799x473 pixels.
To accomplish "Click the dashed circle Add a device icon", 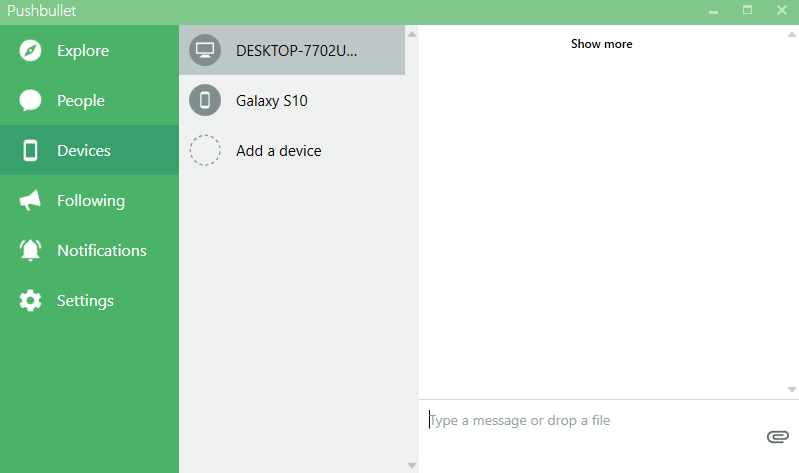I will pos(205,150).
